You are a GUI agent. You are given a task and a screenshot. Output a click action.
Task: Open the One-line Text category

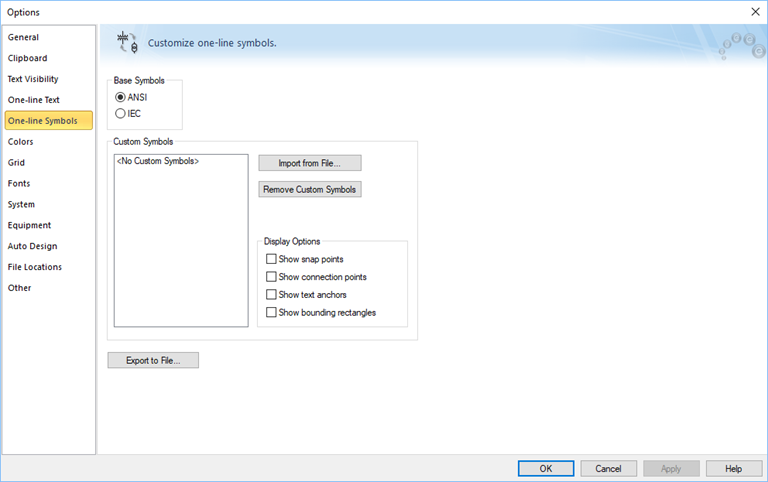tap(34, 100)
